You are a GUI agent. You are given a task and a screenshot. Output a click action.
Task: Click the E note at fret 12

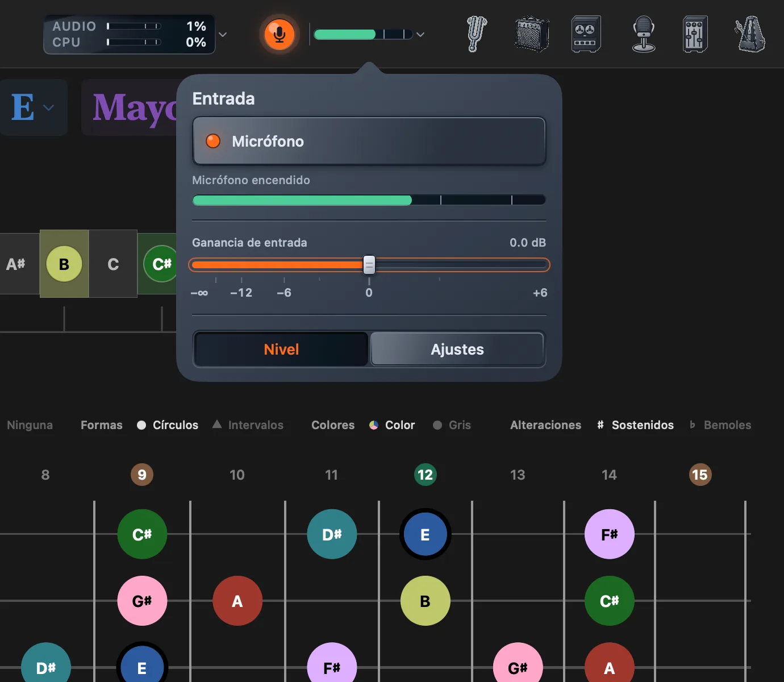coord(425,534)
